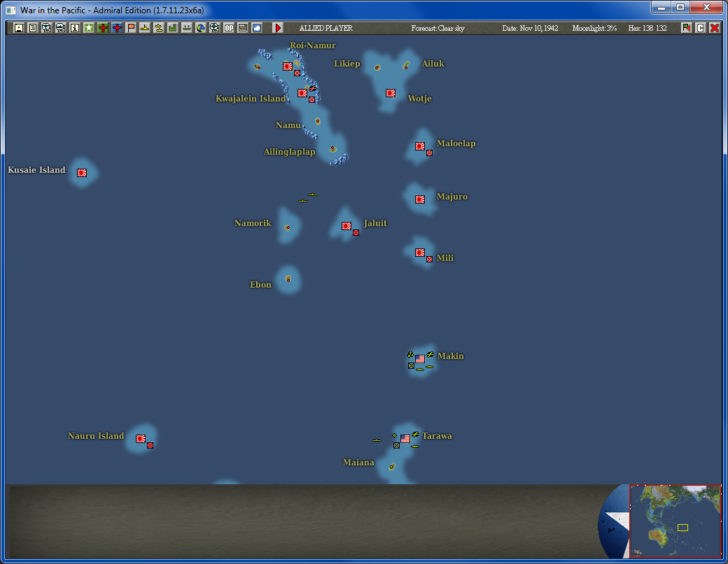The image size is (728, 564).
Task: Open the information 'i' screen icon
Action: (74, 28)
